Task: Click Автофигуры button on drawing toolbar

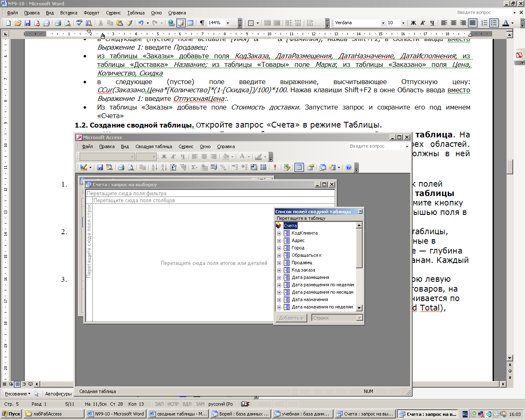Action: [58, 394]
